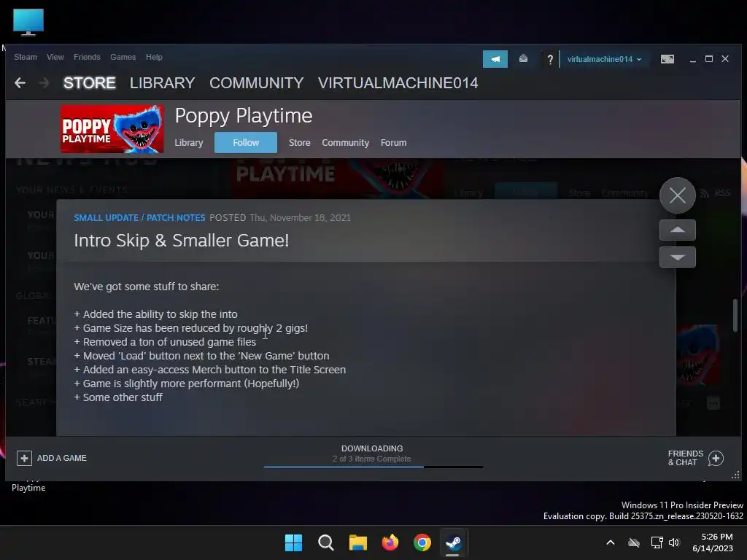Viewport: 747px width, 560px height.
Task: Click the Steam taskbar icon
Action: point(454,542)
